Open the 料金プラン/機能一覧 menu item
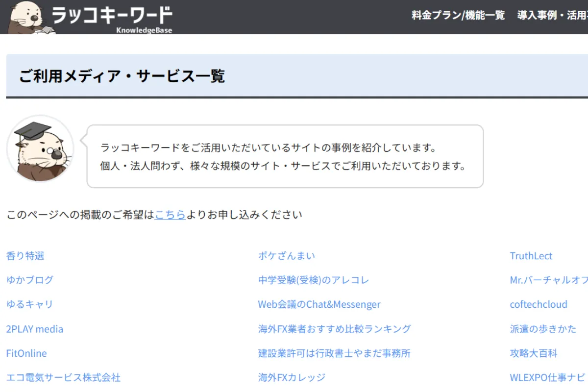Viewport: 588px width, 392px height. tap(458, 16)
